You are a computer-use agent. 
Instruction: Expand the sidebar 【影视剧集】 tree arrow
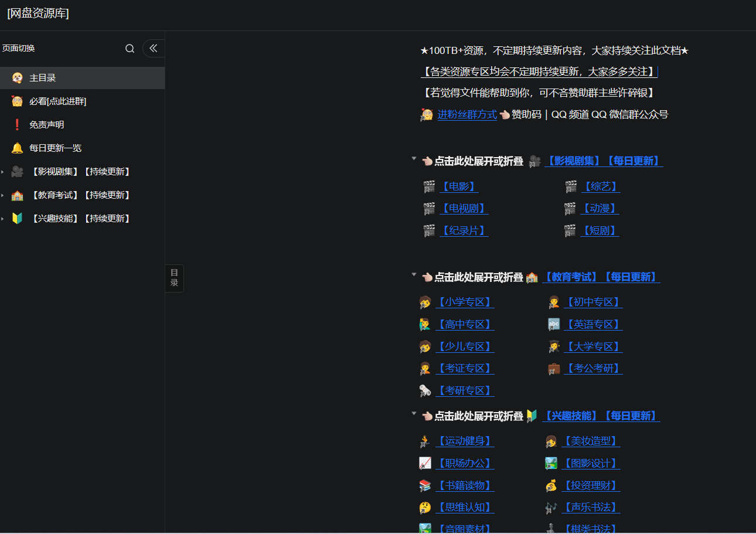(2, 172)
